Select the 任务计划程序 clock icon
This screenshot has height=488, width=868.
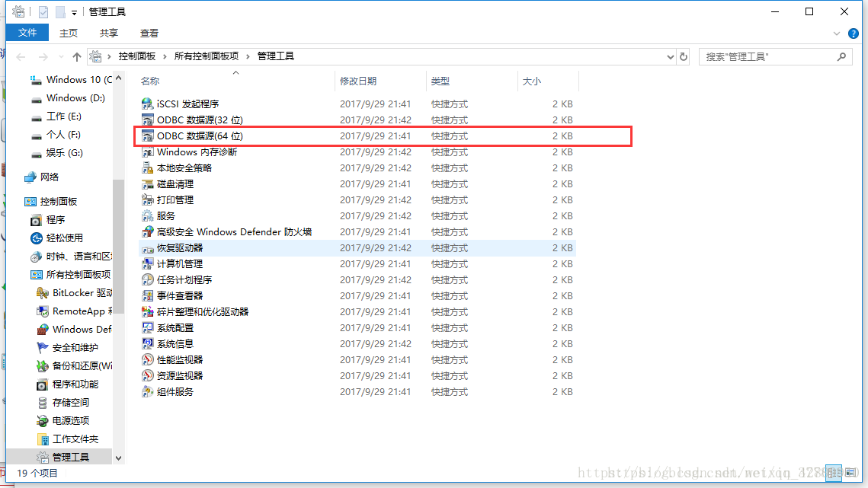147,280
